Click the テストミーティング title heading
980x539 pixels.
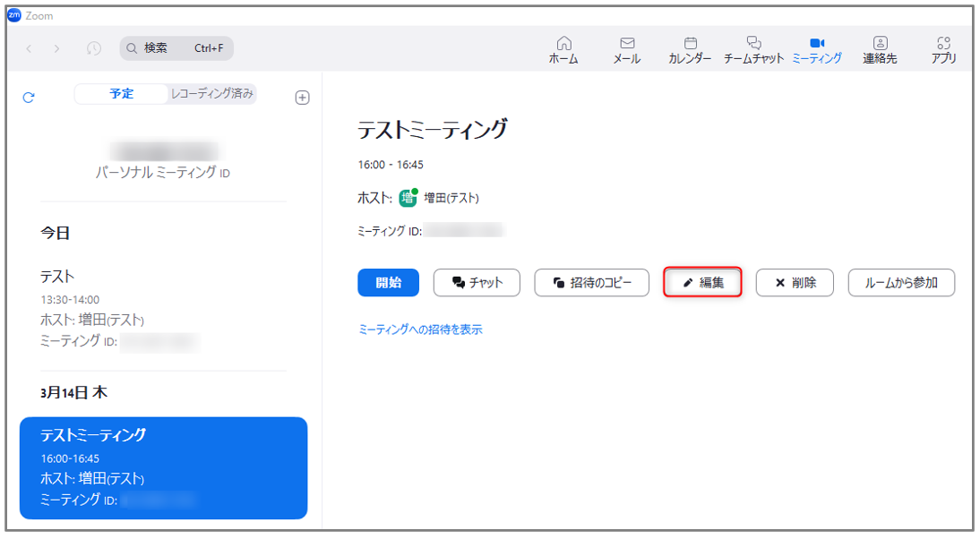tap(433, 130)
